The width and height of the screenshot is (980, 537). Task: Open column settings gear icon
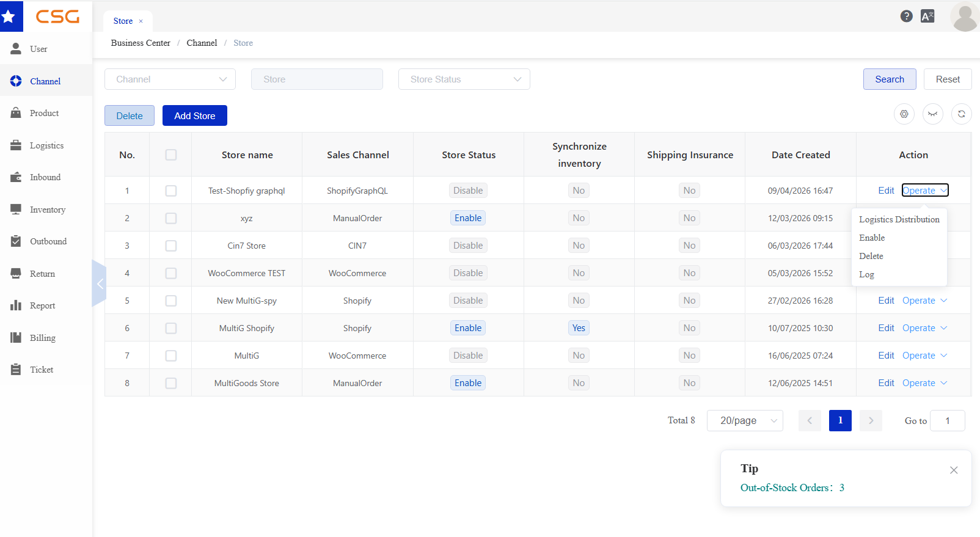(x=904, y=114)
